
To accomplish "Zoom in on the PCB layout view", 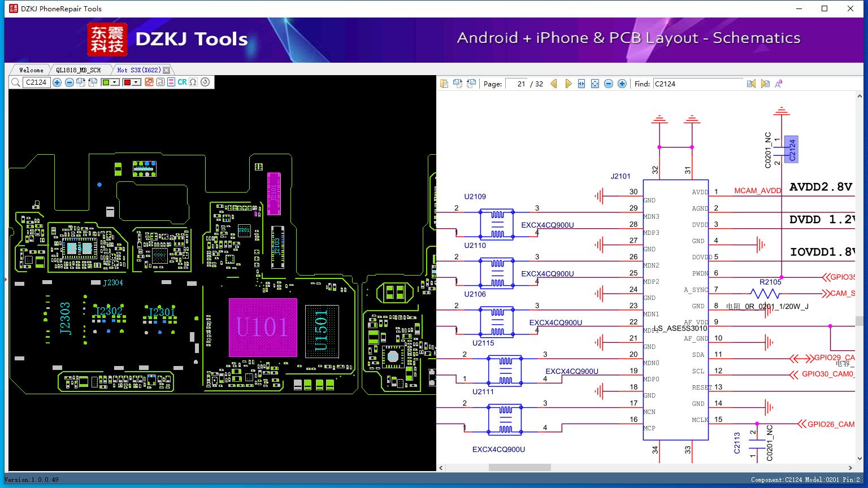I will tap(57, 82).
